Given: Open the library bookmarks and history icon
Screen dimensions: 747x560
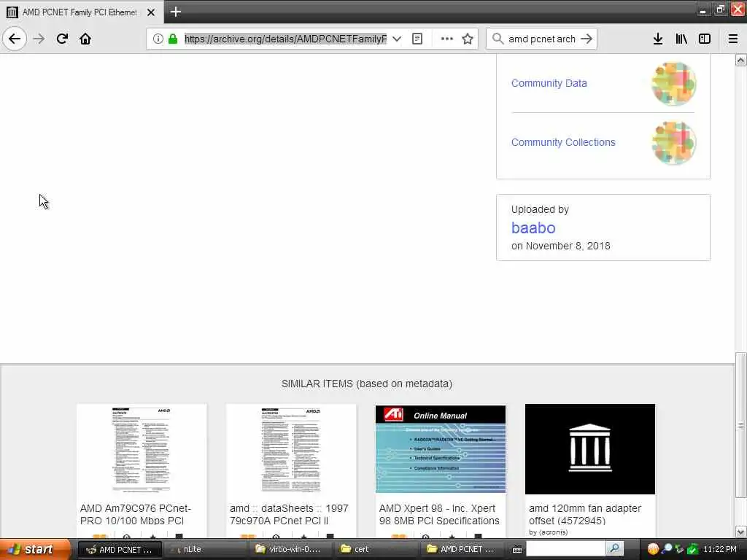Looking at the screenshot, I should [x=681, y=39].
